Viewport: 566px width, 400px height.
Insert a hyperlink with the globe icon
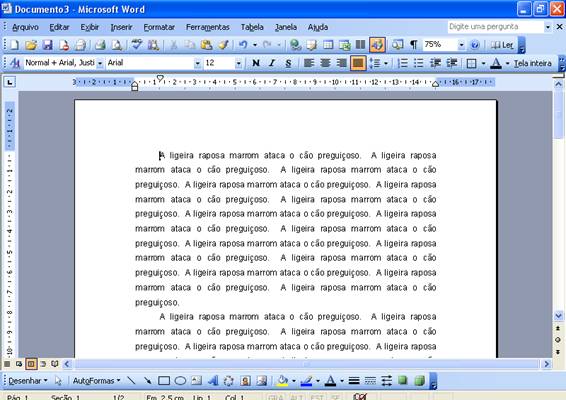(x=296, y=45)
